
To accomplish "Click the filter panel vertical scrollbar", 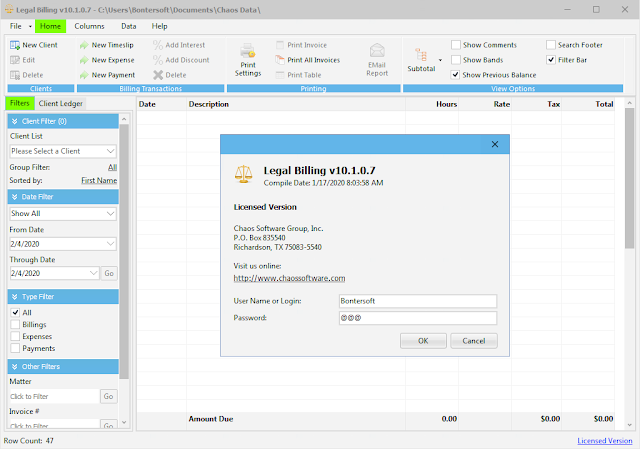I will click(x=124, y=251).
